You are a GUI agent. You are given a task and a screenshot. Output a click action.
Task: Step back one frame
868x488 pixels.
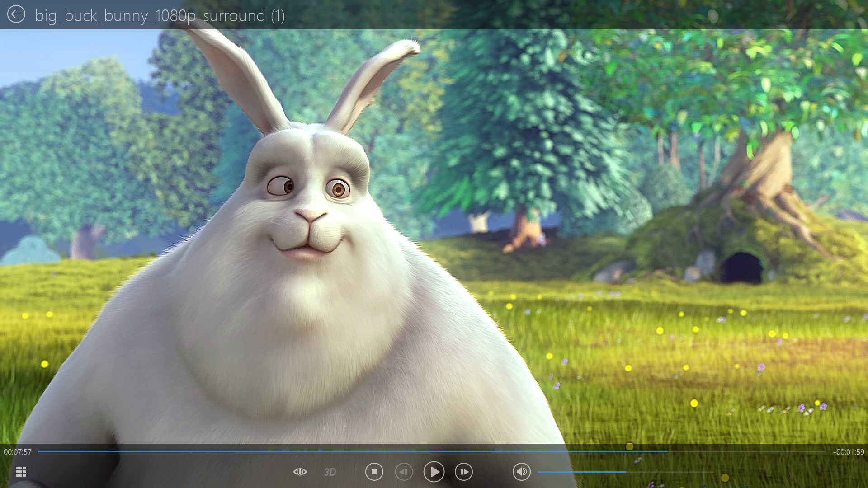(x=404, y=472)
